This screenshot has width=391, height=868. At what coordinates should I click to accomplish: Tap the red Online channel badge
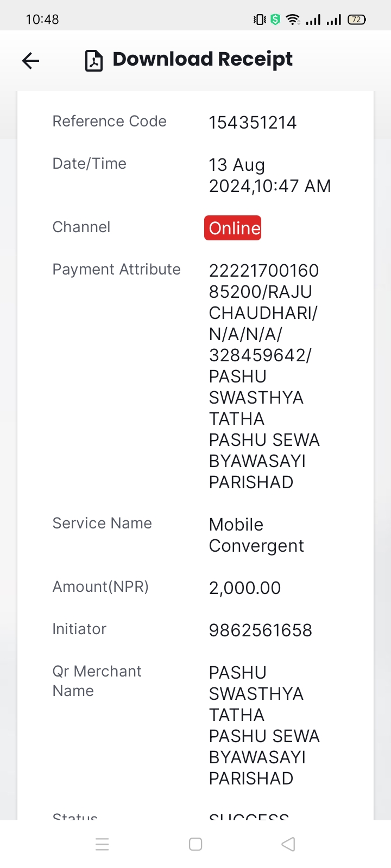[233, 228]
